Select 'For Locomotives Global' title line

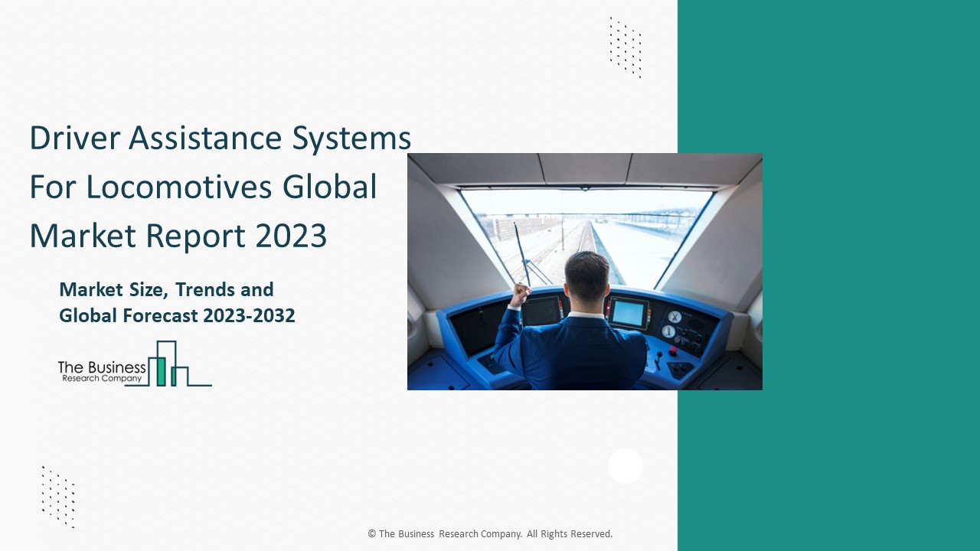[x=202, y=186]
